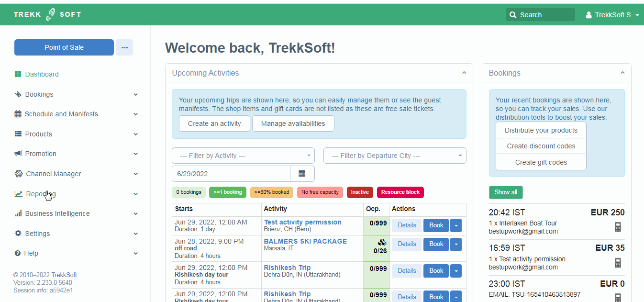Click the Settings gear icon in the sidebar

pyautogui.click(x=18, y=234)
